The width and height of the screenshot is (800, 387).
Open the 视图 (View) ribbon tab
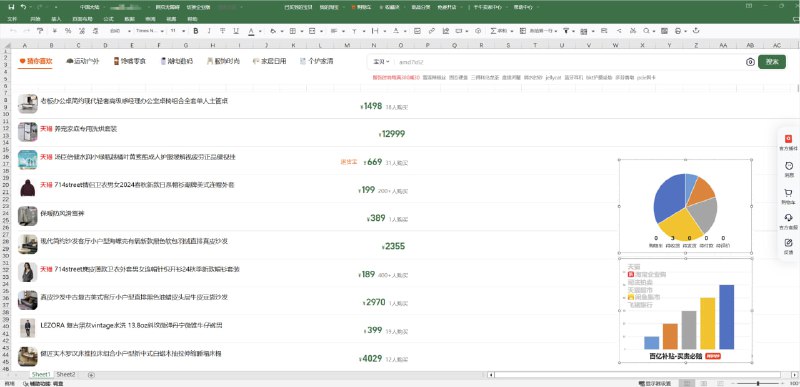[171, 19]
